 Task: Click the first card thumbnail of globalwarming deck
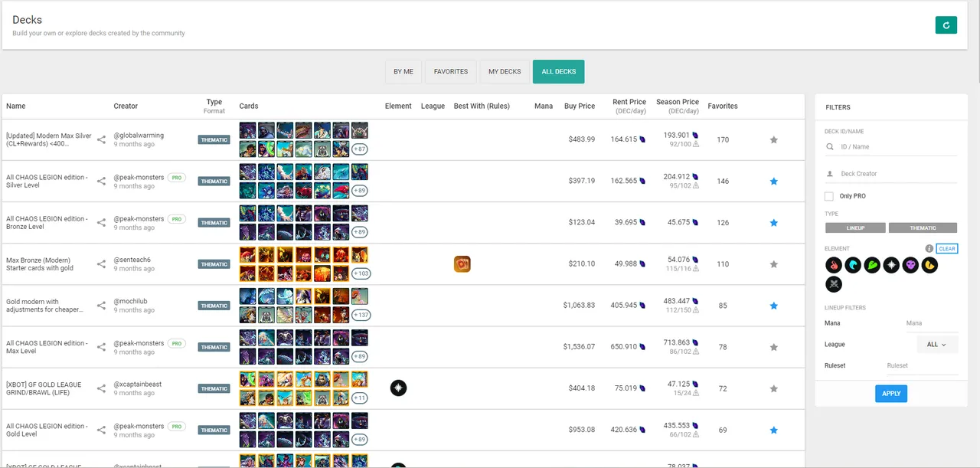click(x=247, y=130)
